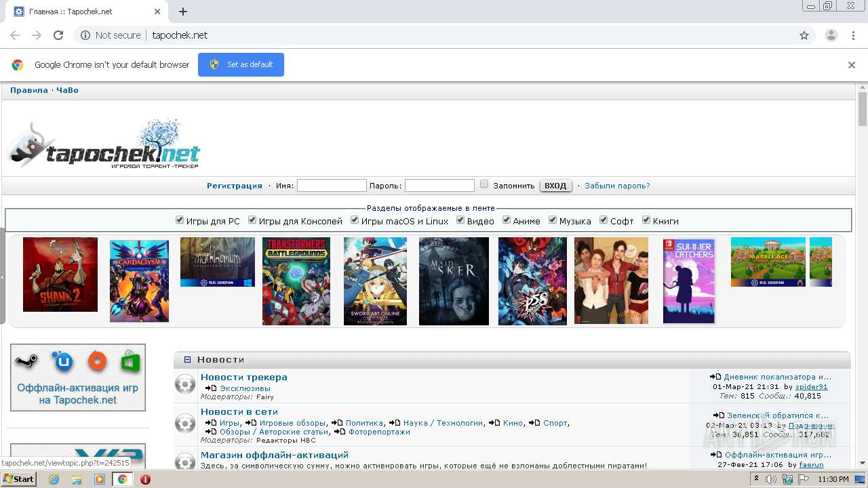Click the latest-post icon before Зеленский обратился
This screenshot has height=488, width=868.
(x=719, y=415)
